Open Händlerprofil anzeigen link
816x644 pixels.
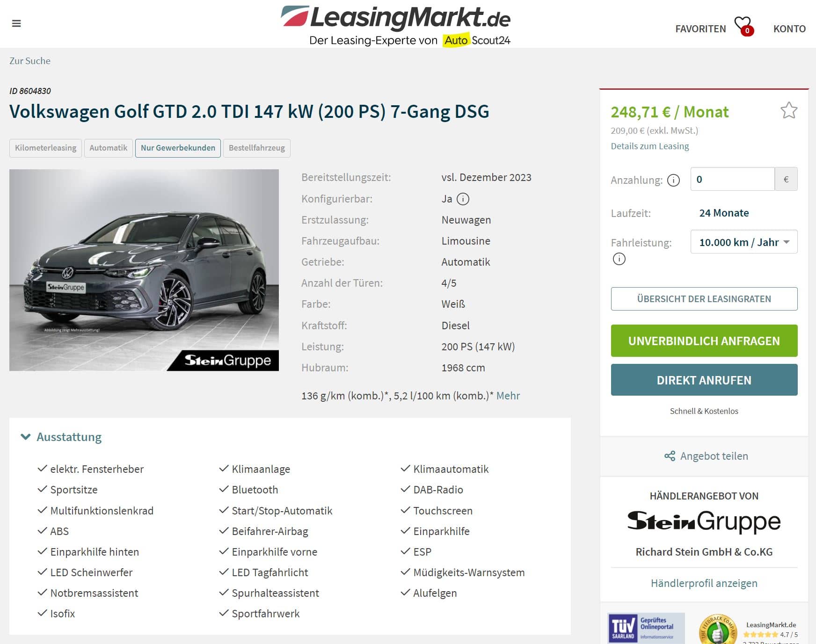click(704, 583)
